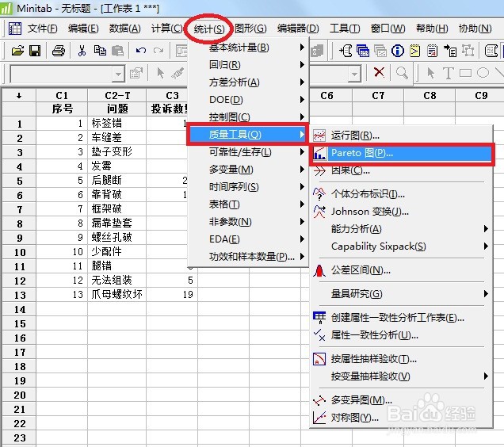Open the 统计(S) menu
504x447 pixels.
pos(209,29)
